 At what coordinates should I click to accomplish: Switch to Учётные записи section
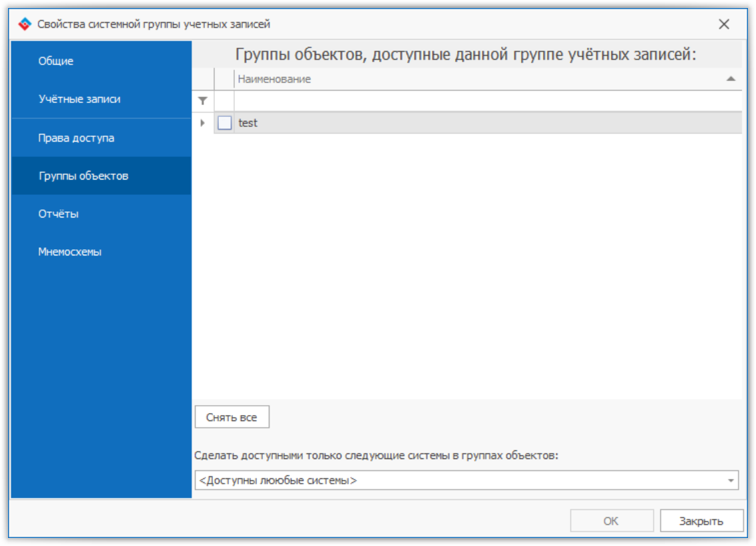pyautogui.click(x=101, y=99)
